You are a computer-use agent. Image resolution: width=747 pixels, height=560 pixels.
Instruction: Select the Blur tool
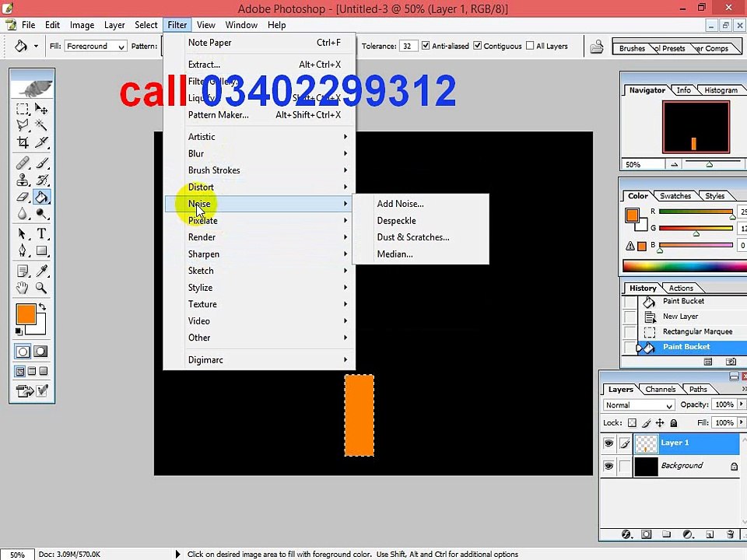pyautogui.click(x=23, y=213)
